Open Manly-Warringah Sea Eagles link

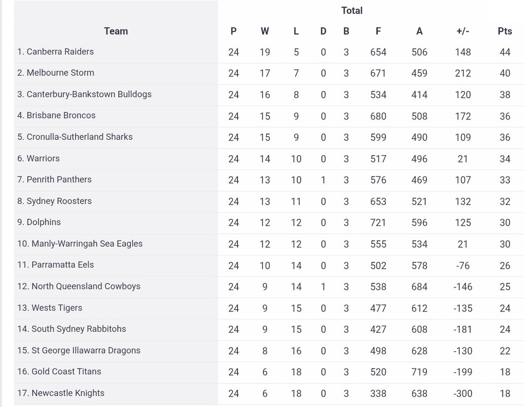87,244
